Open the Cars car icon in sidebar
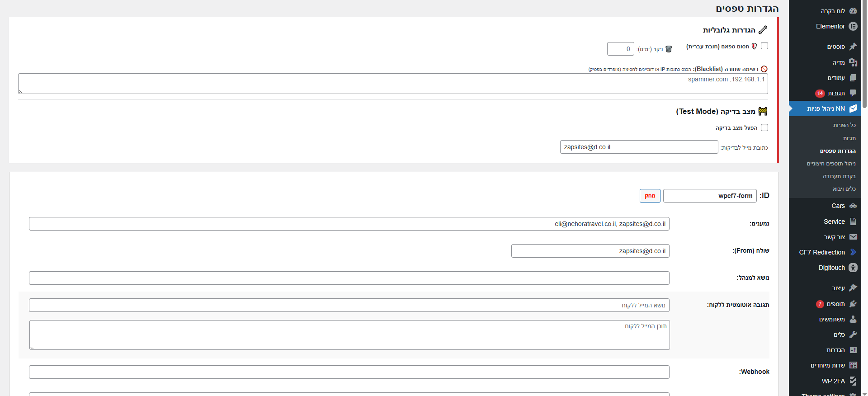This screenshot has height=396, width=868. 853,206
